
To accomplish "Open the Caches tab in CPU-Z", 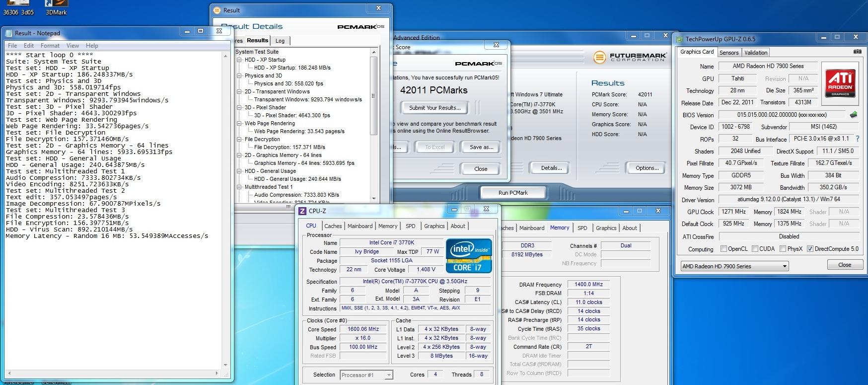I will (x=333, y=226).
